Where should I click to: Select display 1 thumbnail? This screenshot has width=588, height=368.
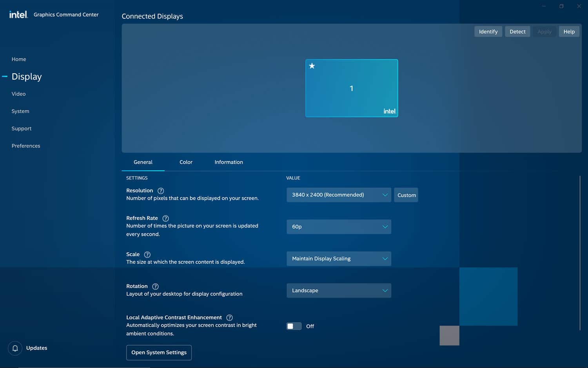pyautogui.click(x=352, y=88)
